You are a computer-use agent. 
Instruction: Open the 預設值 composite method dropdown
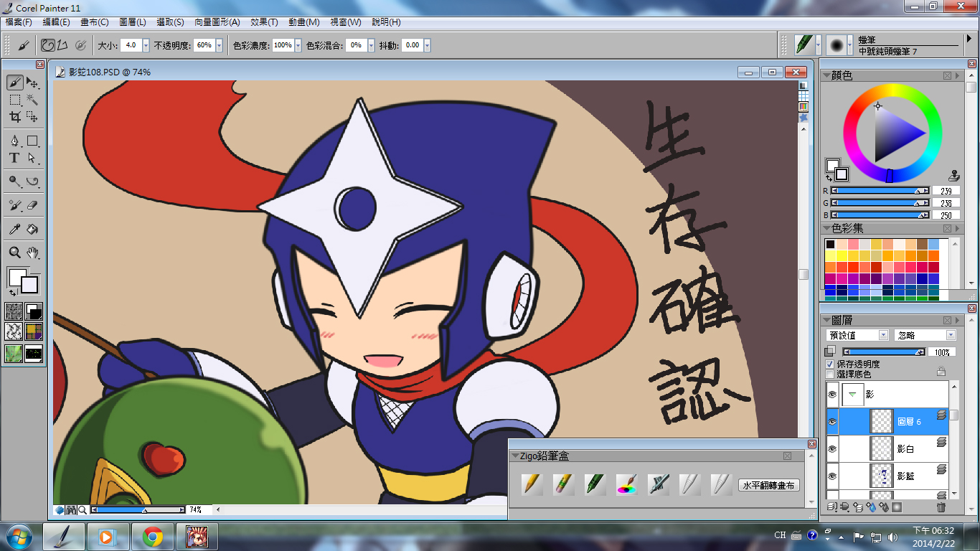[x=857, y=335]
